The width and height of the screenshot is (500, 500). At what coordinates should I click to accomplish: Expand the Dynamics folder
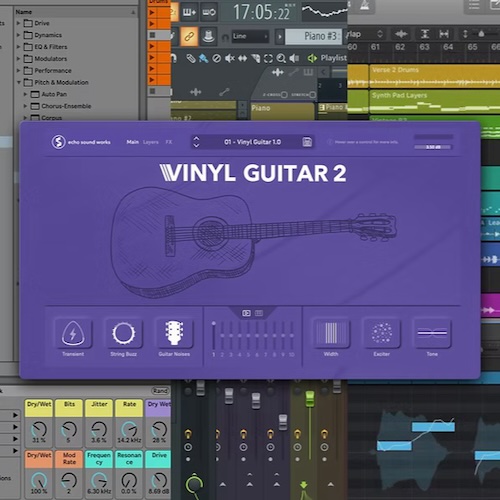19,35
